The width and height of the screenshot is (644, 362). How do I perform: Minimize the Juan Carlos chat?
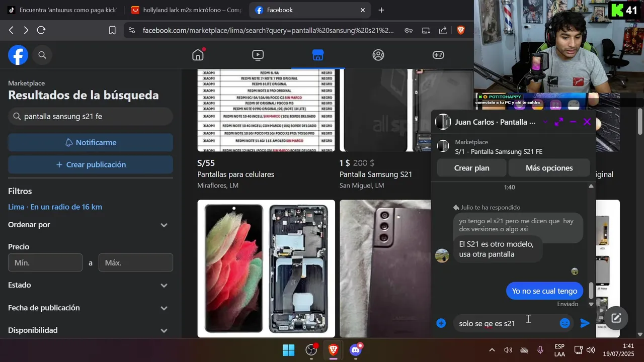click(x=573, y=122)
